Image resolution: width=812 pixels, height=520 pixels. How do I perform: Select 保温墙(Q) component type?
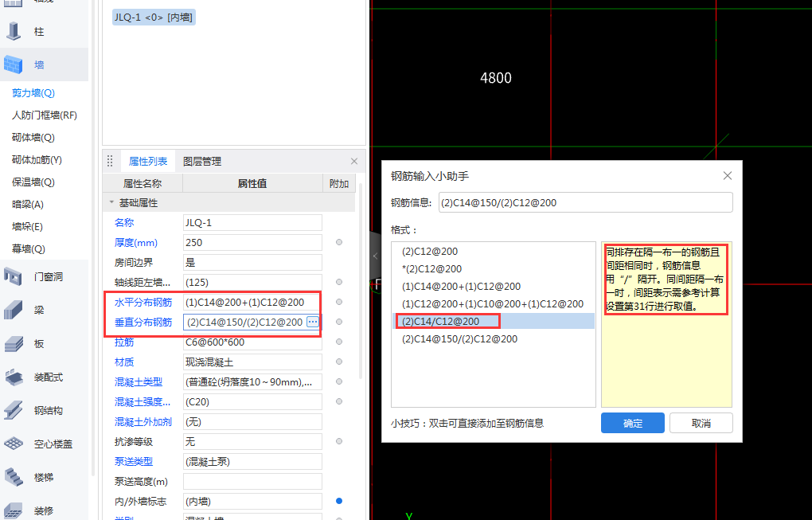[x=33, y=182]
